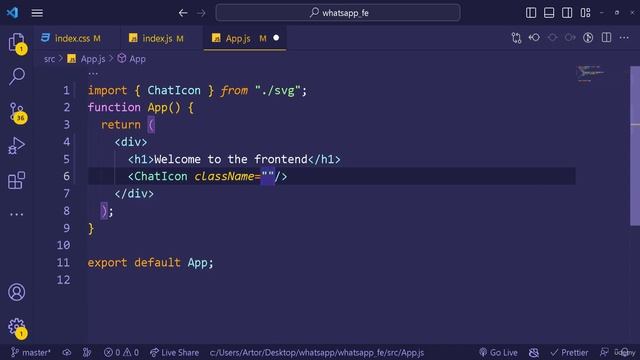Open Run and Debug view
This screenshot has width=640, height=360.
coord(17,146)
